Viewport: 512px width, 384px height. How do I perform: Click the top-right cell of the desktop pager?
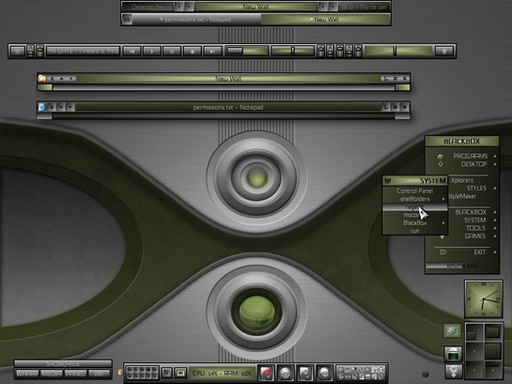pos(493,332)
